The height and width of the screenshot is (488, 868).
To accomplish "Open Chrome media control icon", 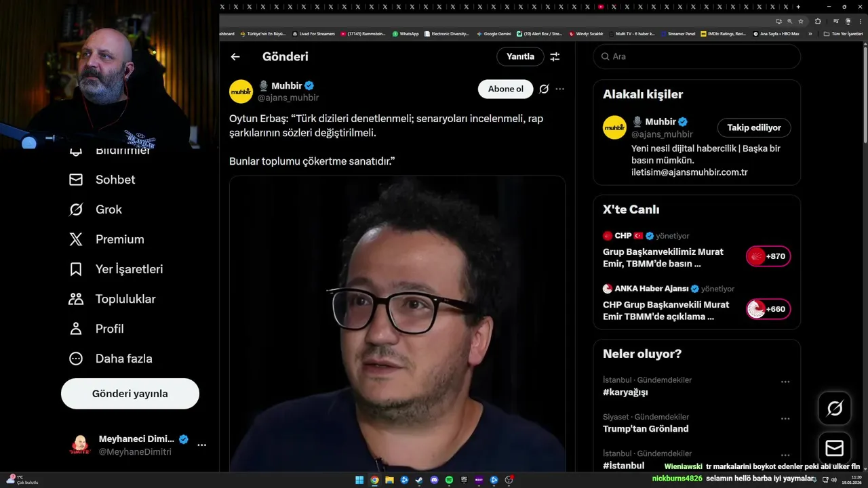I will (x=835, y=21).
